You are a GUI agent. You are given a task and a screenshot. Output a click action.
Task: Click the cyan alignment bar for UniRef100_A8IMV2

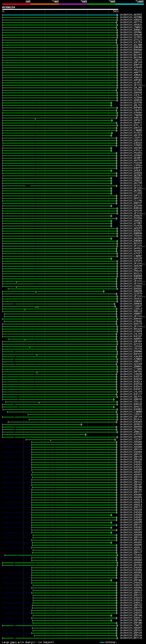coord(60,15)
